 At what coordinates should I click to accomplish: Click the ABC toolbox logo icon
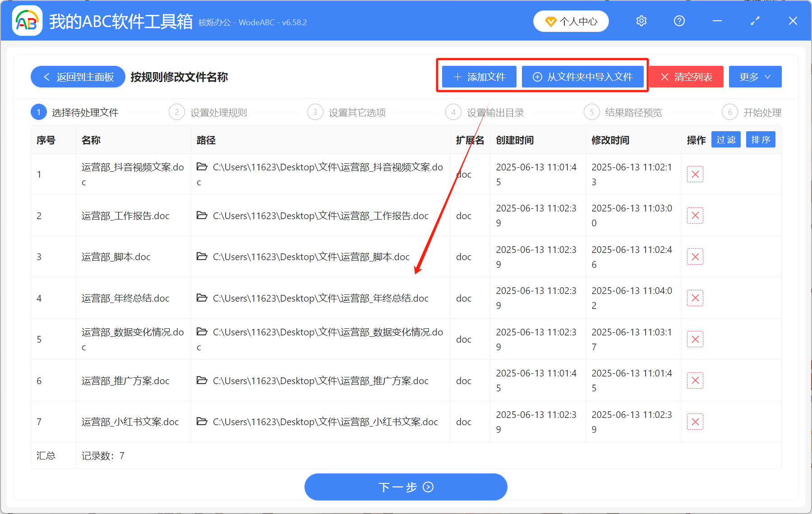click(27, 21)
